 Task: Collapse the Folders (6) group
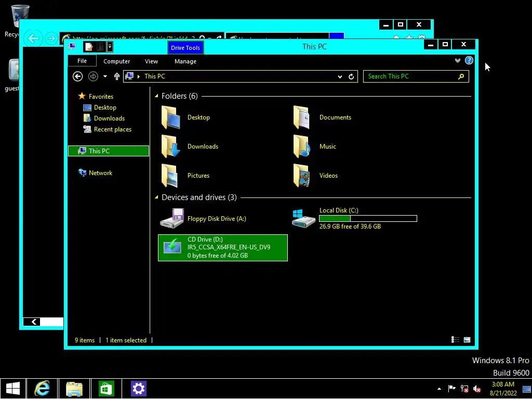point(156,96)
